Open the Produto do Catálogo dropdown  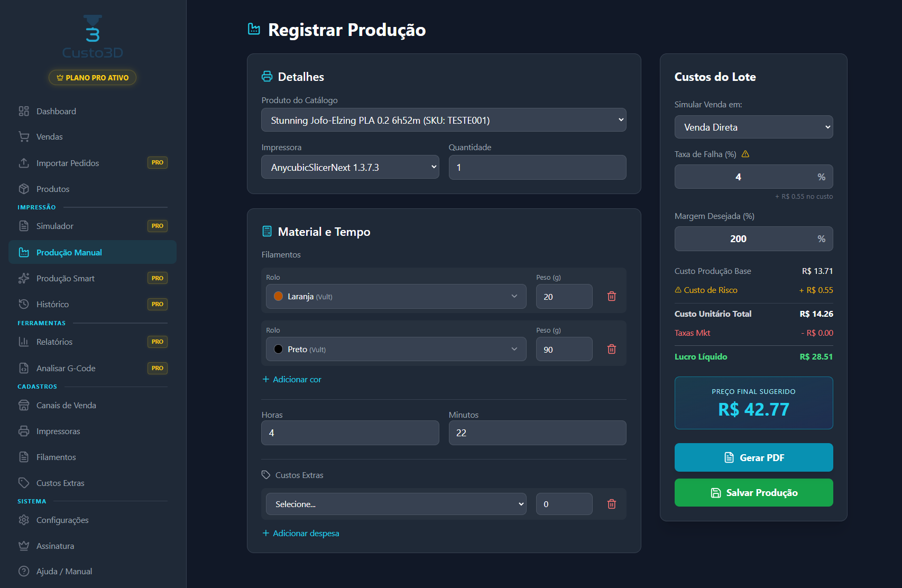coord(444,120)
